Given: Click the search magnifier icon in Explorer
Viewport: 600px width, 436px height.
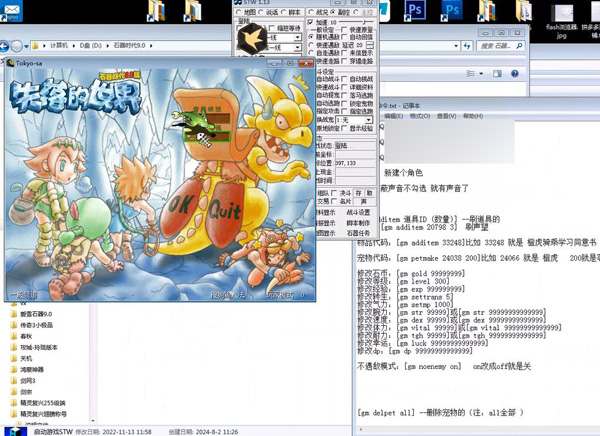Looking at the screenshot, I should 519,46.
